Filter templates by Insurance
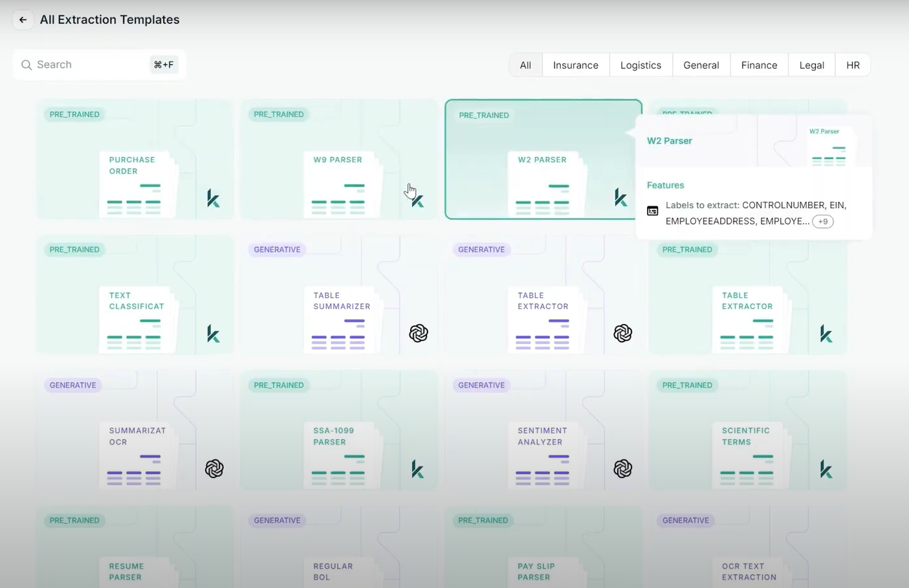This screenshot has width=909, height=588. tap(575, 65)
